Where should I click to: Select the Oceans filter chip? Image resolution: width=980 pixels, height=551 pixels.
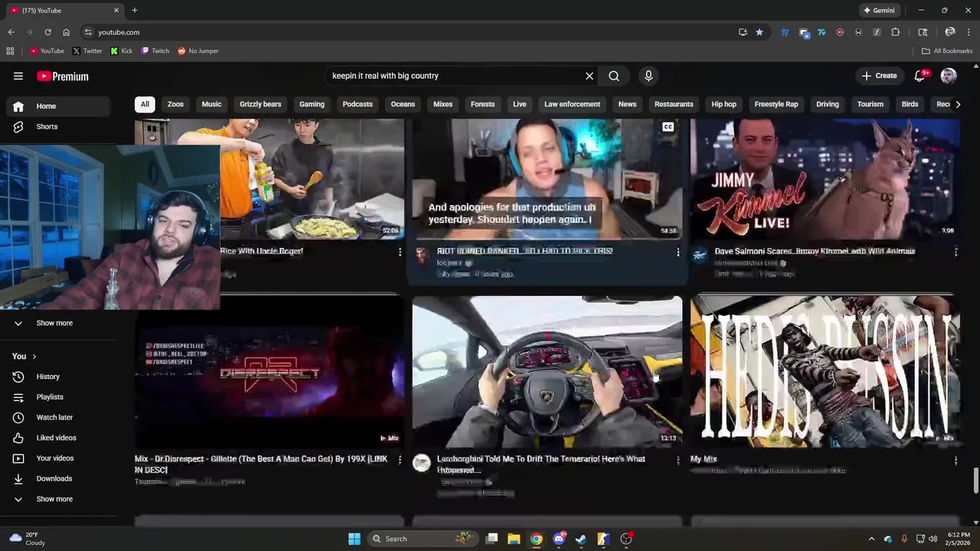click(x=403, y=104)
